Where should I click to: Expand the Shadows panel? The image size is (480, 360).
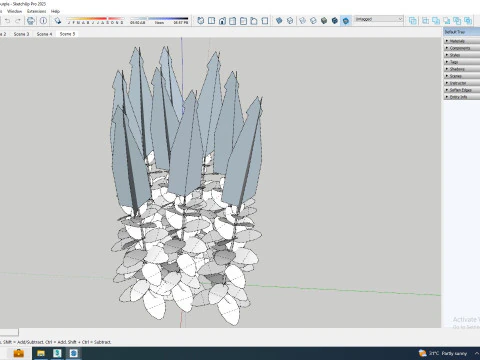(x=462, y=69)
